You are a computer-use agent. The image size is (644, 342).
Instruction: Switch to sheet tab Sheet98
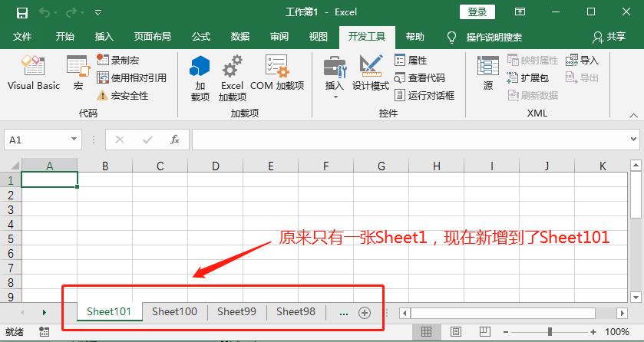tap(296, 311)
